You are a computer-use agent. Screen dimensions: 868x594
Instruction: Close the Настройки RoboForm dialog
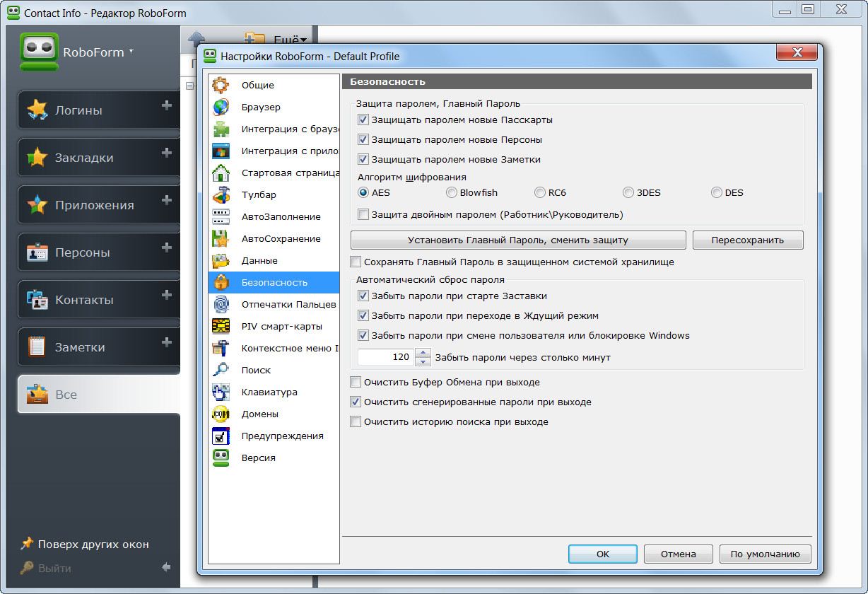(x=797, y=53)
